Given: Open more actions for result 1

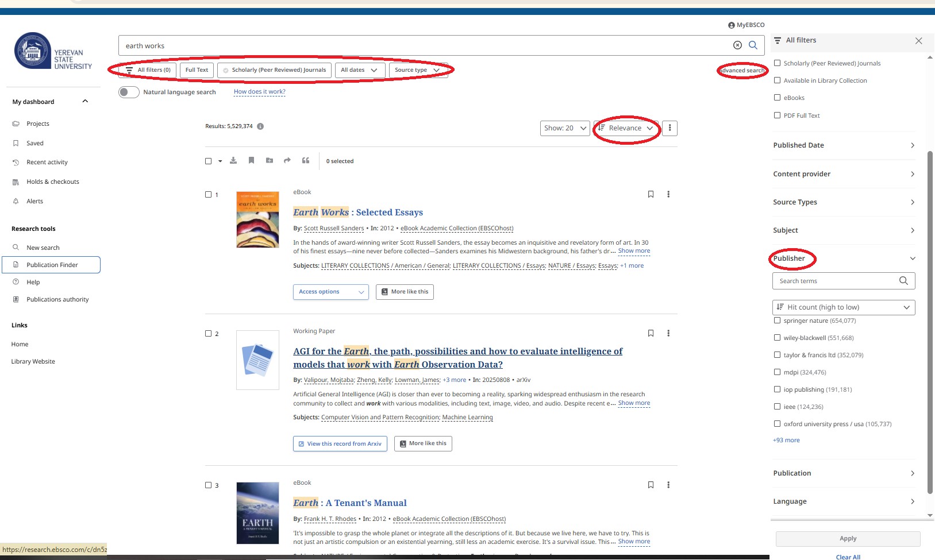Looking at the screenshot, I should (668, 194).
